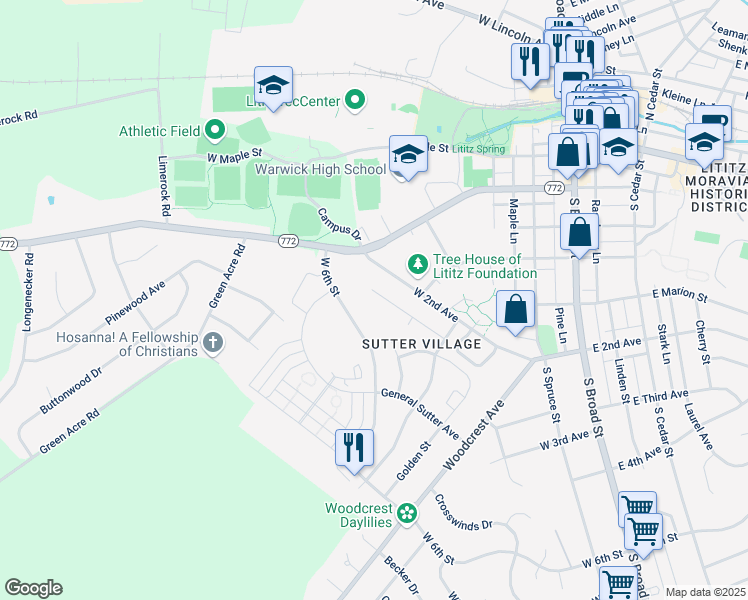
Task: Click the W 2nd Ave label
Action: (x=436, y=304)
